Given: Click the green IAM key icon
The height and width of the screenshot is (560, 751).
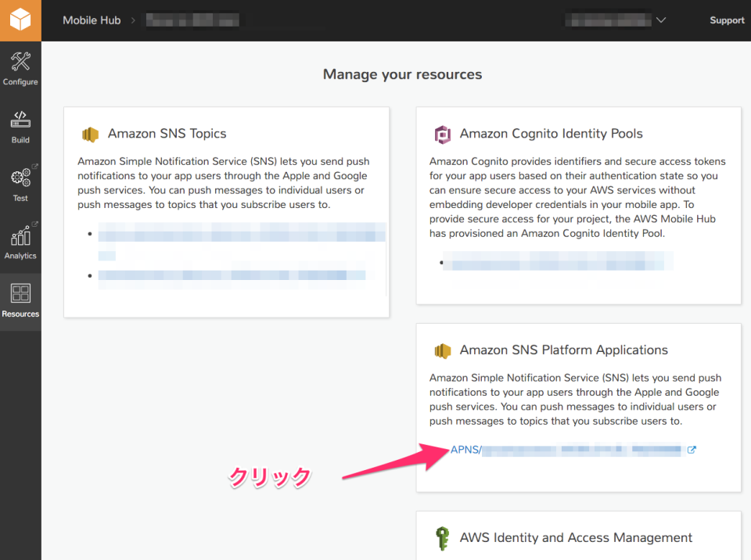Looking at the screenshot, I should tap(444, 537).
